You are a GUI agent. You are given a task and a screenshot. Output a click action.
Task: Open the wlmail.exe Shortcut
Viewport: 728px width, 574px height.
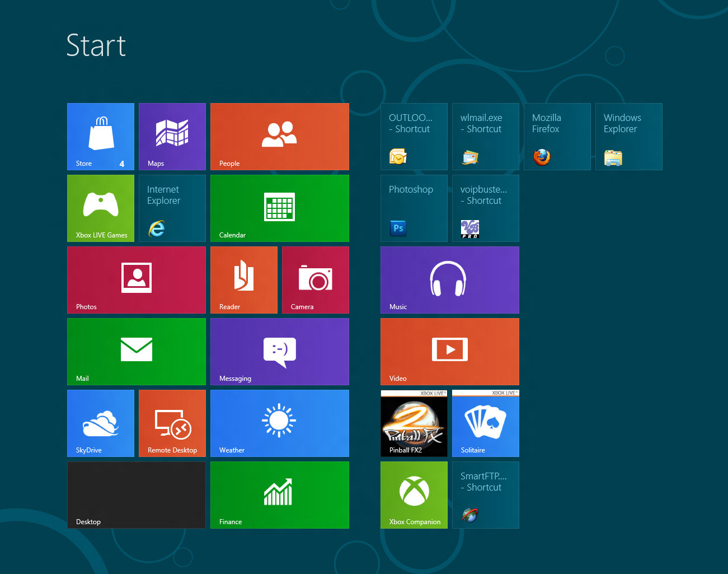485,136
